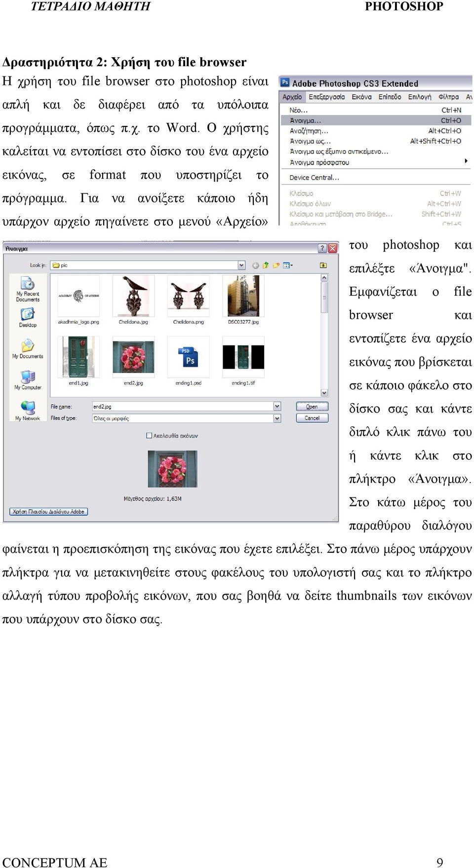Click the Favorites icon at dialog top right
This screenshot has width=474, height=868.
coord(323,265)
